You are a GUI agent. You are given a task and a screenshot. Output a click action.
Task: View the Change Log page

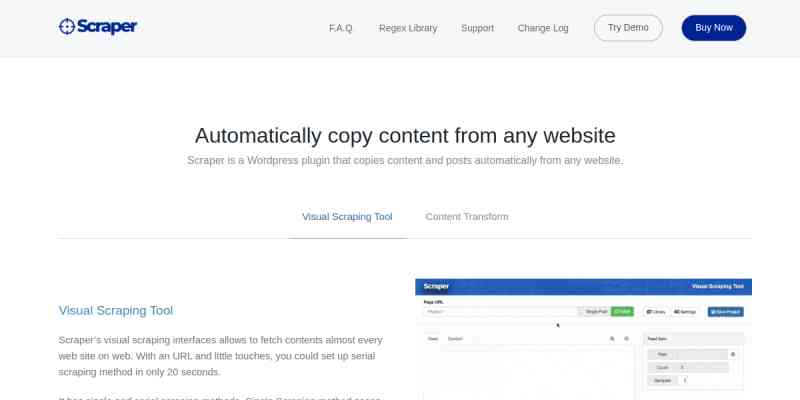(543, 28)
